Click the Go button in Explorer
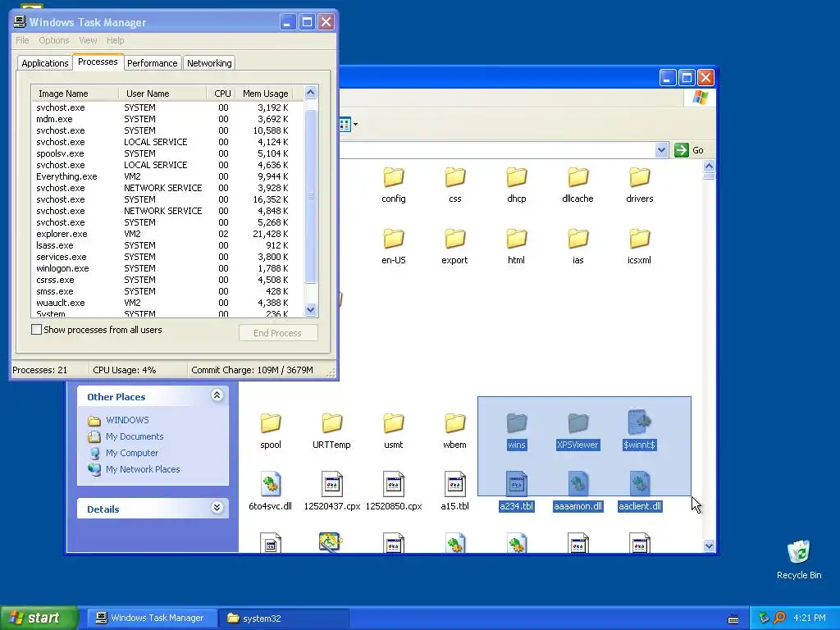Image resolution: width=840 pixels, height=630 pixels. click(x=689, y=150)
